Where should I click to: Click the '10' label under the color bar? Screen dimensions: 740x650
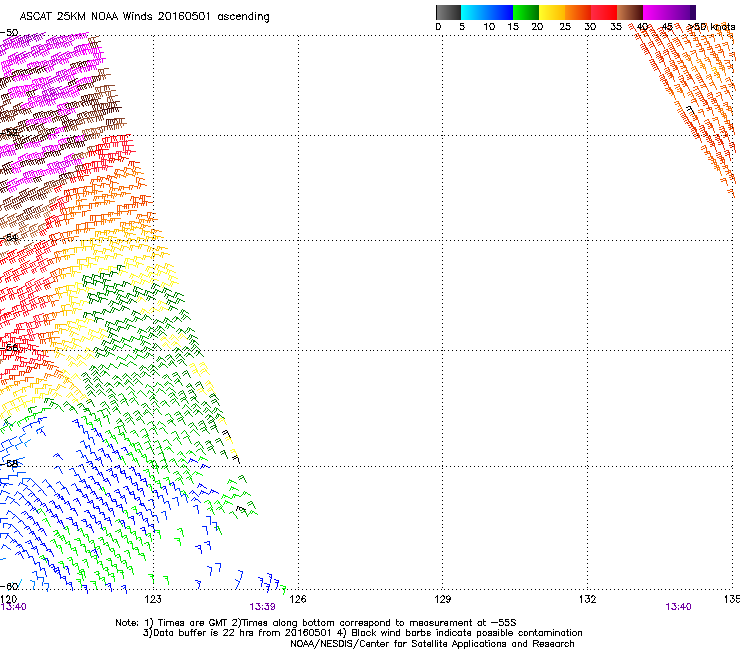pyautogui.click(x=489, y=27)
